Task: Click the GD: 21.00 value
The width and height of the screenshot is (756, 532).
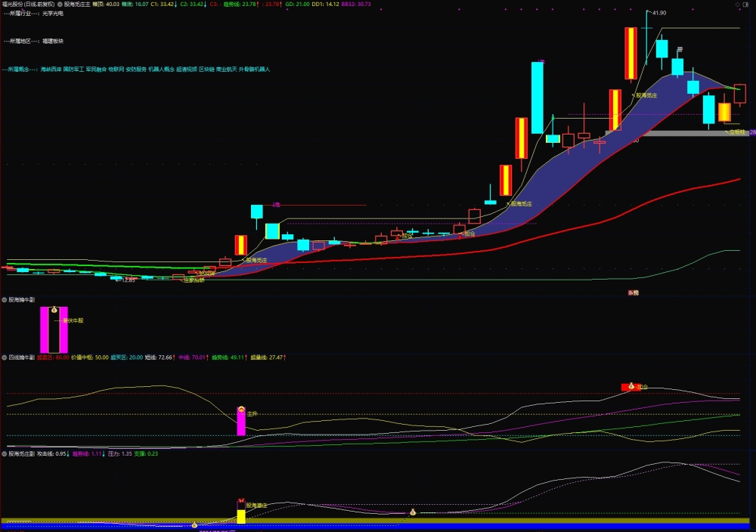Action: 297,4
